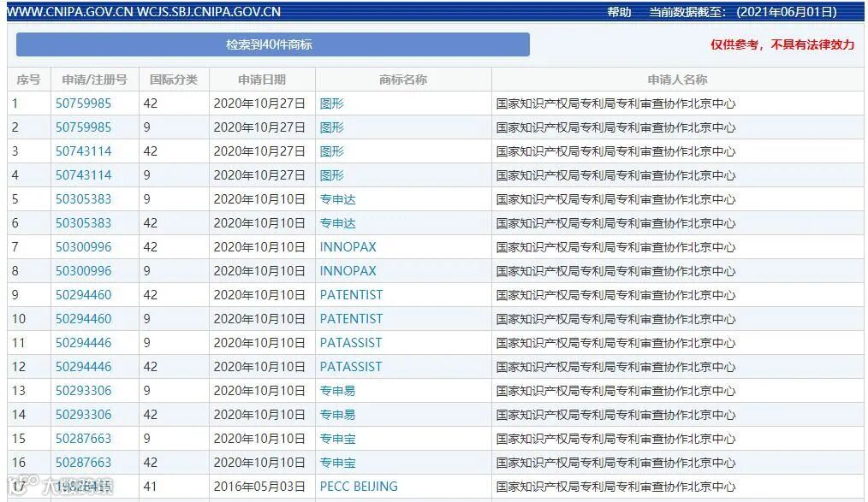Select the 2020年10月27日 date in row 1
This screenshot has height=502, width=868.
click(259, 103)
